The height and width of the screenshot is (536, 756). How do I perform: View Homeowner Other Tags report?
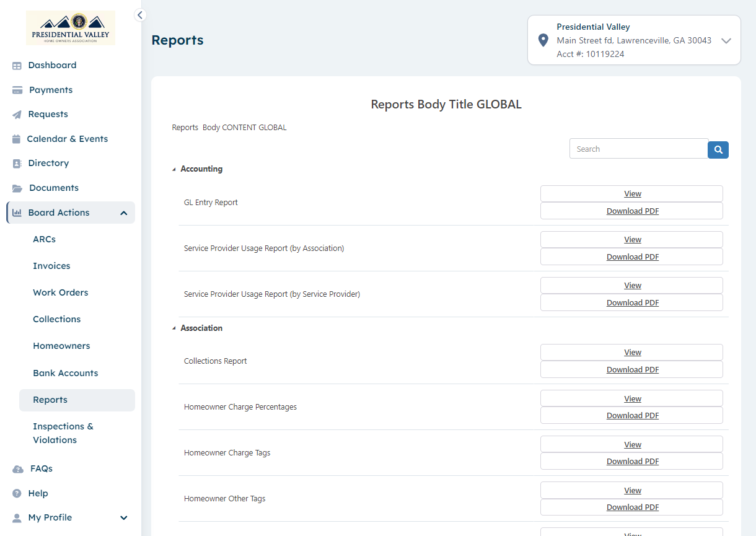point(631,490)
